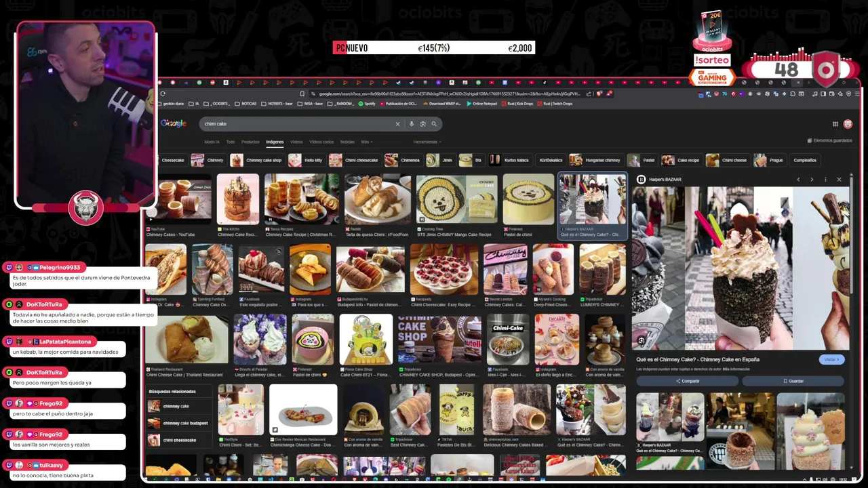Switch to the Todo results tab

coord(231,142)
